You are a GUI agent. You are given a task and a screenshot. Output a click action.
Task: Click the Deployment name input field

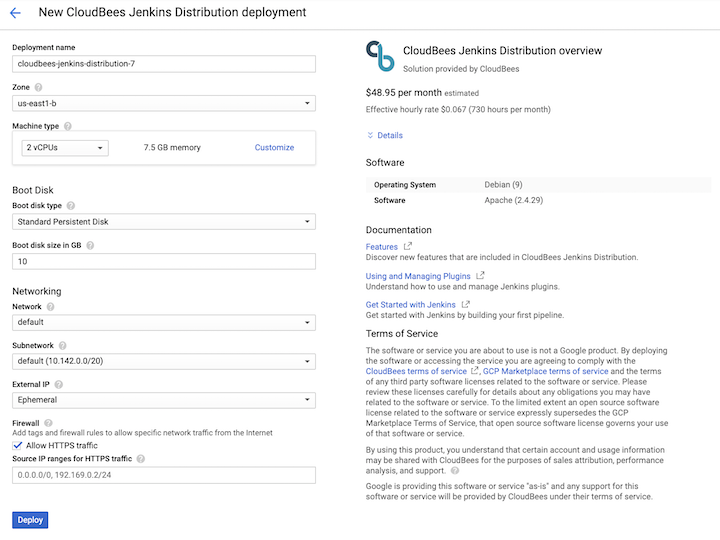point(164,64)
